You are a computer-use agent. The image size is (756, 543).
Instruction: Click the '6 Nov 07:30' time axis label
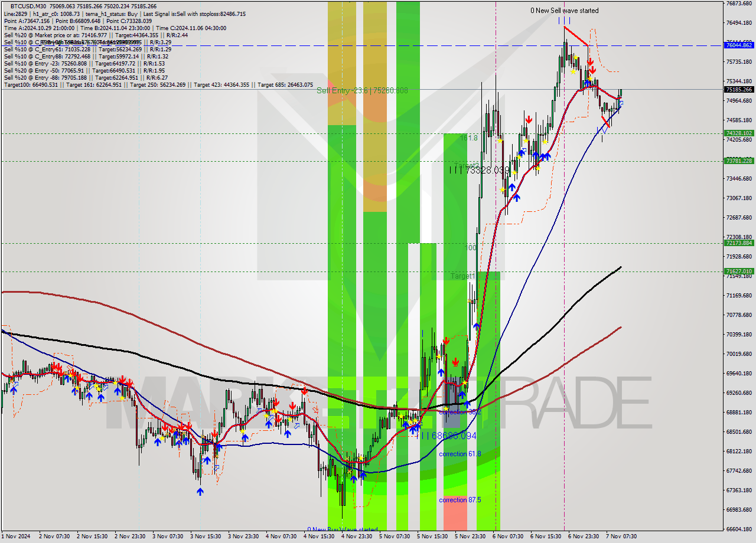pyautogui.click(x=507, y=537)
